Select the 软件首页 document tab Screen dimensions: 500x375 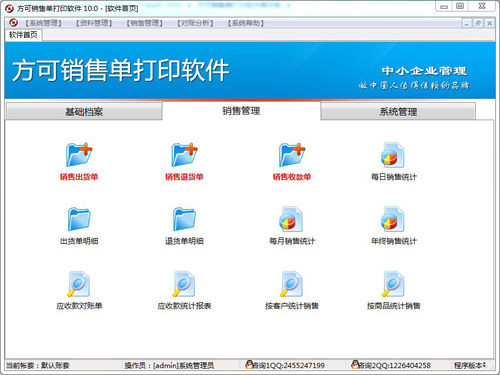pos(23,35)
